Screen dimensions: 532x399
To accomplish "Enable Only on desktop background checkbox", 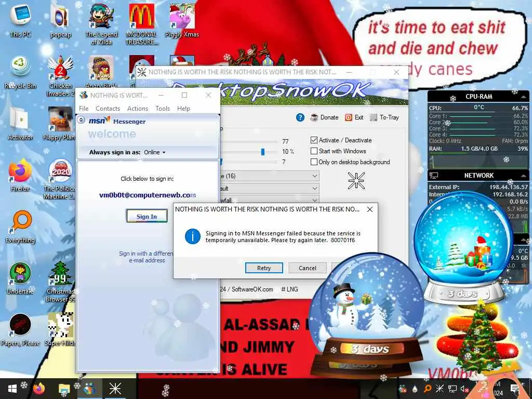I will coord(314,162).
